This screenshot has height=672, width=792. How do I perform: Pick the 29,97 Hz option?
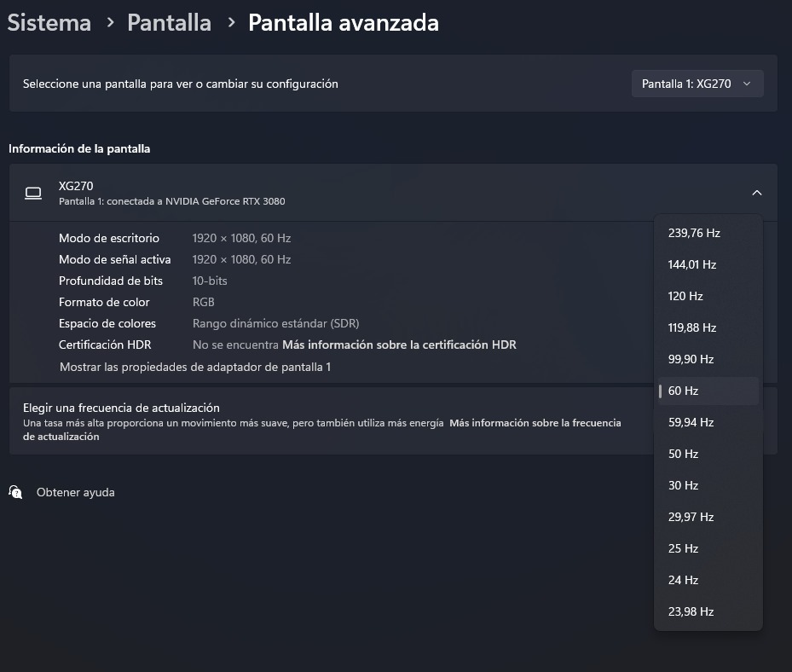(691, 517)
